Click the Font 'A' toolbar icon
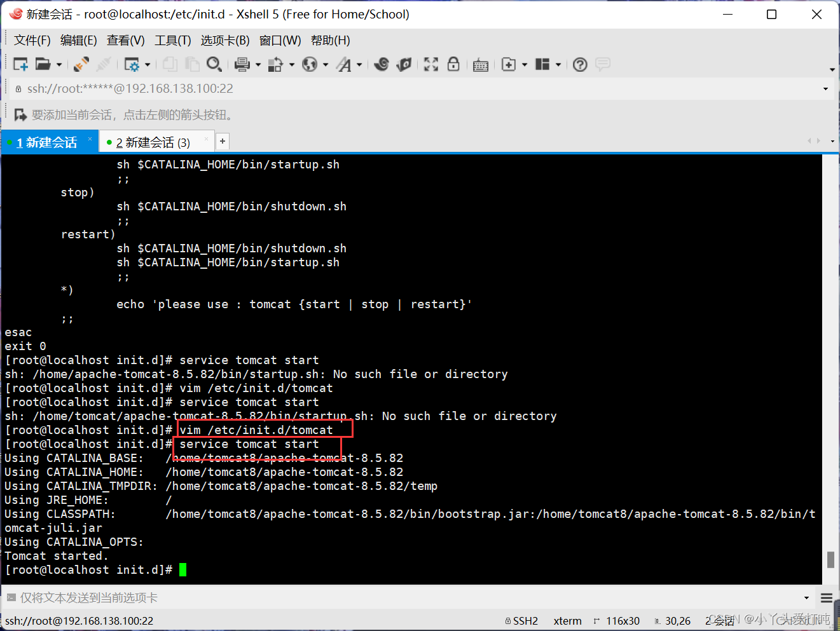The height and width of the screenshot is (631, 840). (344, 64)
